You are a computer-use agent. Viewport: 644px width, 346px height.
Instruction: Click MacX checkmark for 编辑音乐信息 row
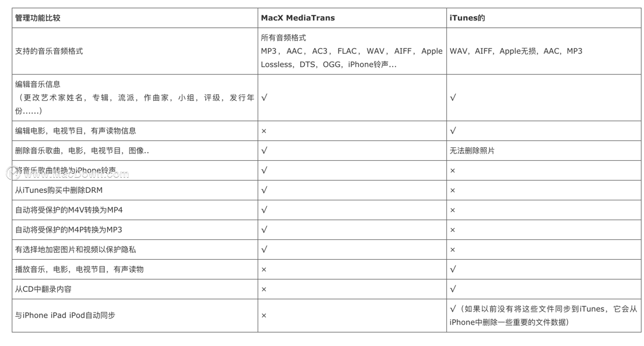(264, 98)
